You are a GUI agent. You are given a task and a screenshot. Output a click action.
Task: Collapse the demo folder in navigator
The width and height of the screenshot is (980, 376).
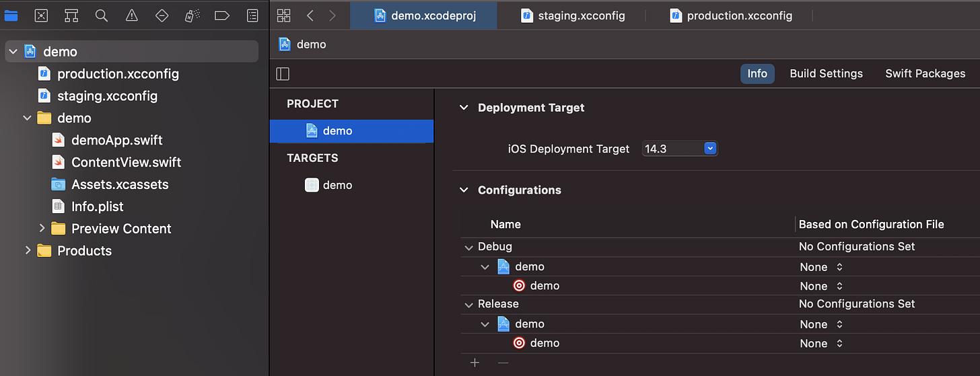[28, 118]
